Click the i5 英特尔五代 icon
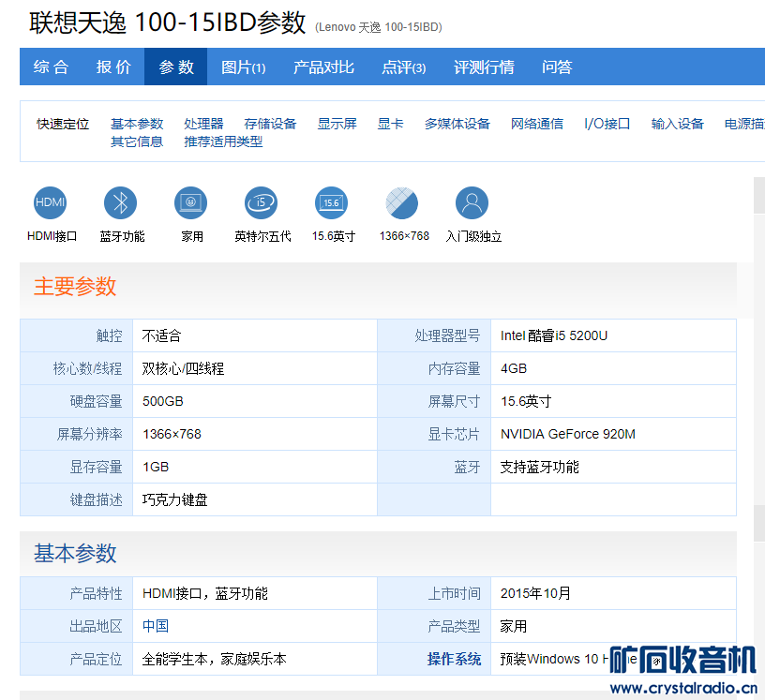Viewport: 765px width, 700px height. pos(261,203)
